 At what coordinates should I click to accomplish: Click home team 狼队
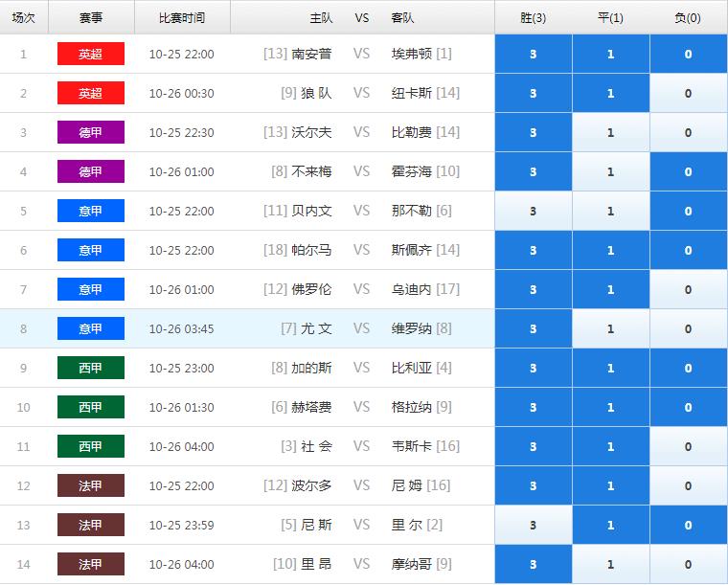click(x=316, y=93)
